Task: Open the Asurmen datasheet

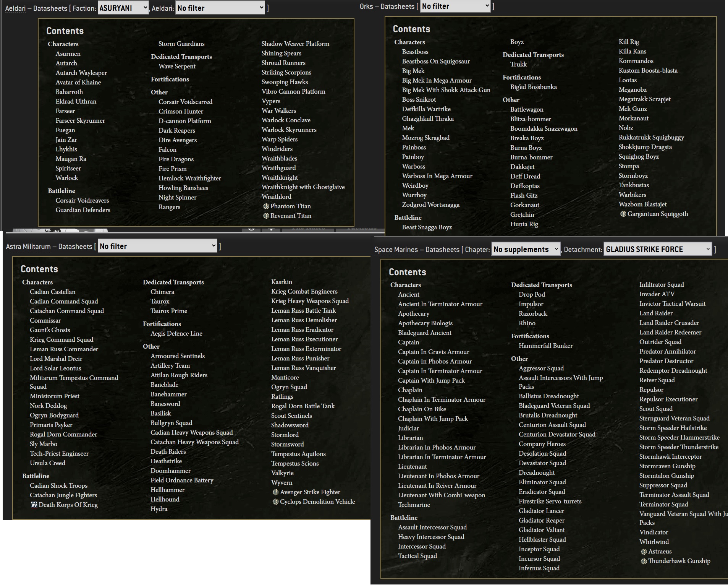Action: pos(68,54)
